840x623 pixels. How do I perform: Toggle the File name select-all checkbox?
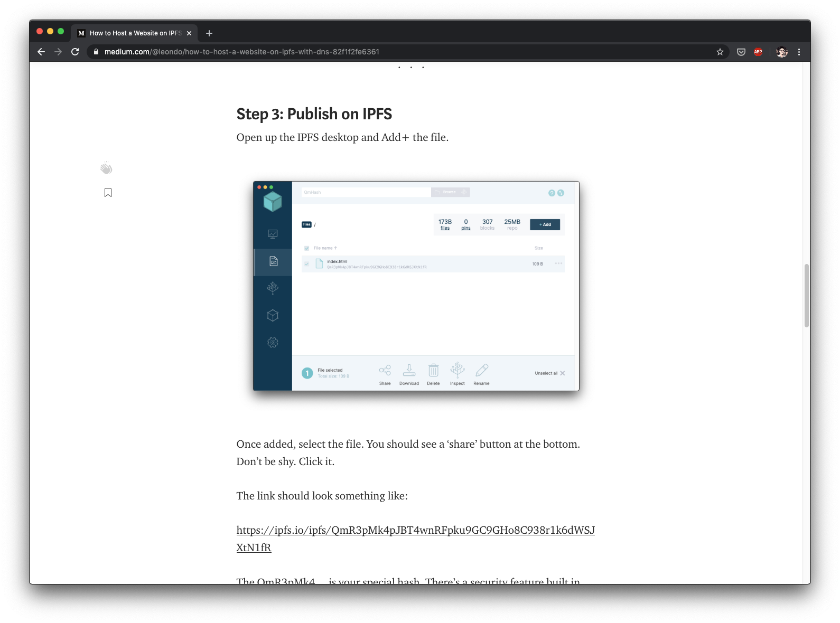306,248
